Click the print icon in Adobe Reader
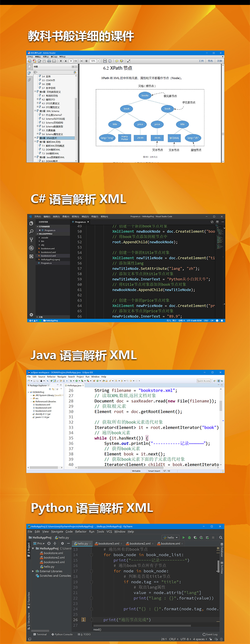 (x=49, y=61)
